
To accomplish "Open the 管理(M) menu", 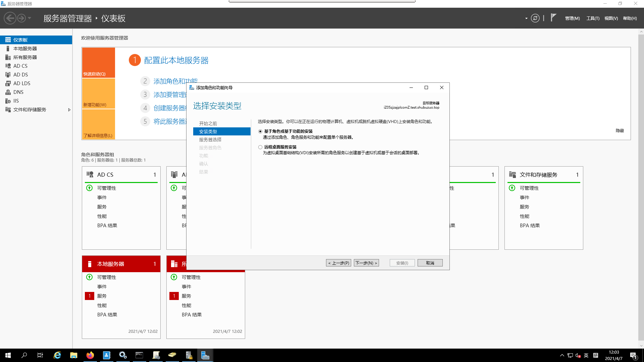I will 572,18.
